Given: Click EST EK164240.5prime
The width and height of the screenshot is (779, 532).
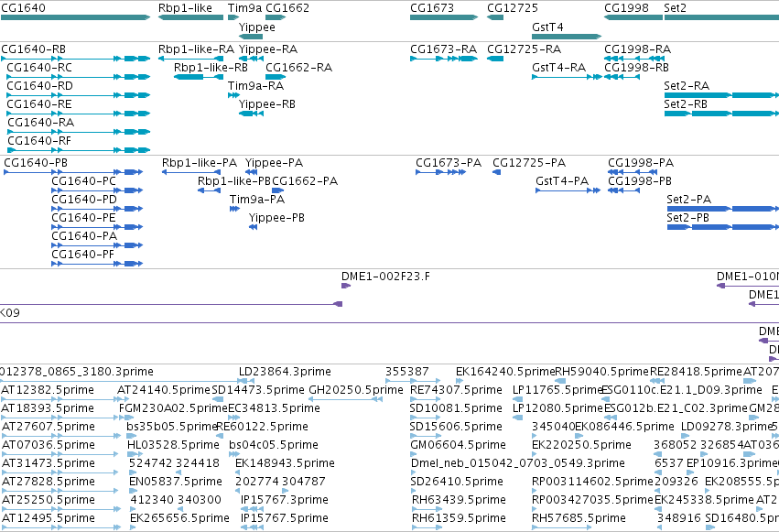Looking at the screenshot, I should pyautogui.click(x=504, y=372).
